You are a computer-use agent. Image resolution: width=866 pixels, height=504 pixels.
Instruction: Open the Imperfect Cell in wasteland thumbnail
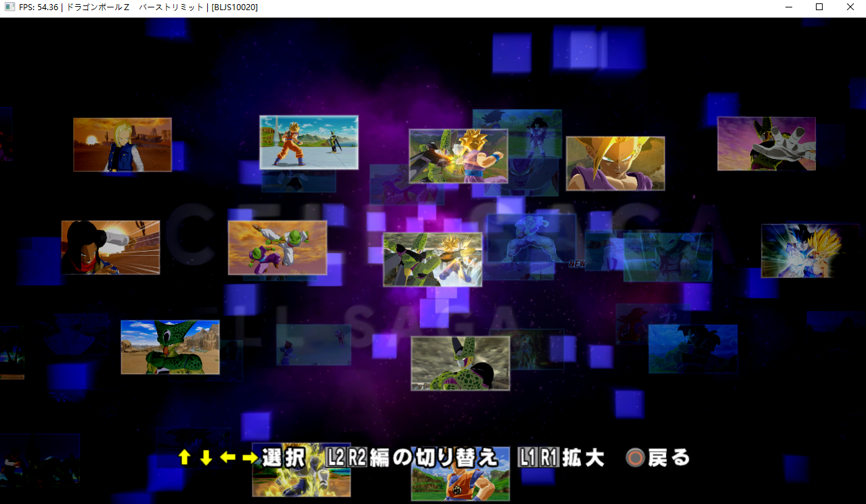click(x=170, y=347)
